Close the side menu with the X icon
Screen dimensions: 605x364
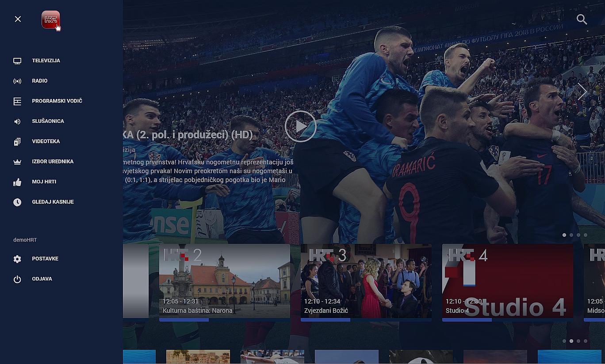point(18,19)
